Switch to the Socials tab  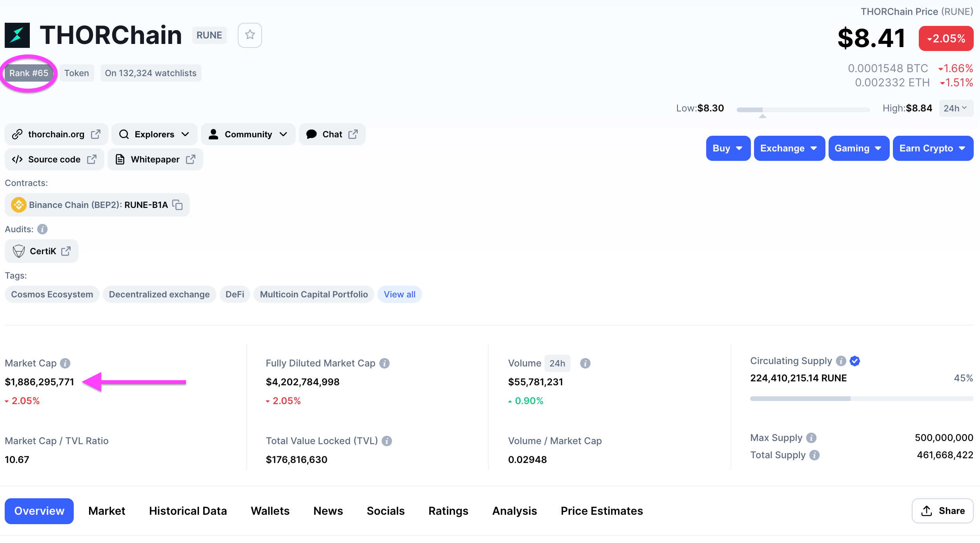pos(386,511)
